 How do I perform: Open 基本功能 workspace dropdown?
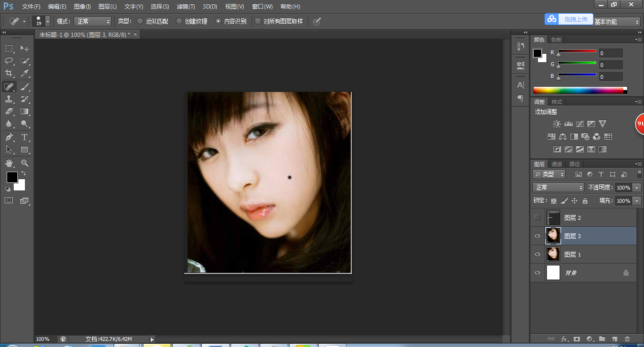click(x=616, y=22)
